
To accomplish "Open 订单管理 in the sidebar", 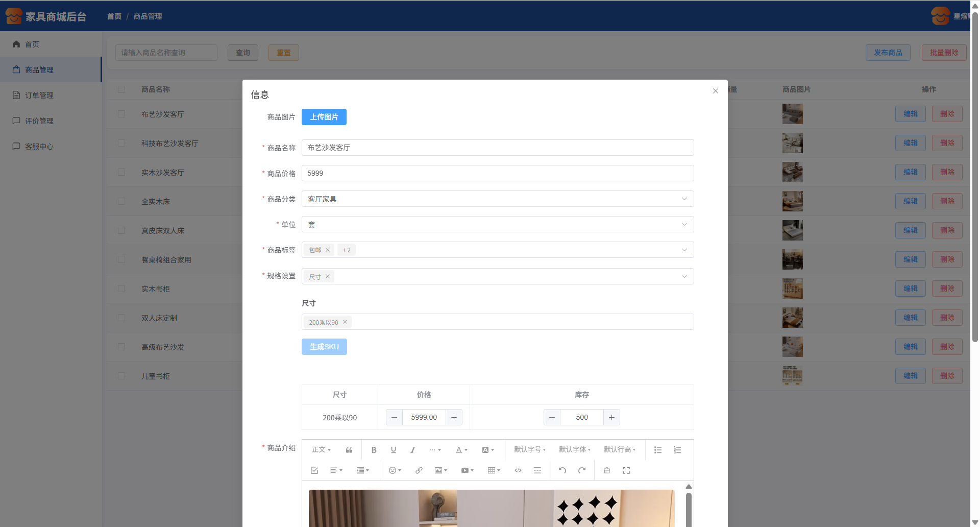I will [39, 95].
